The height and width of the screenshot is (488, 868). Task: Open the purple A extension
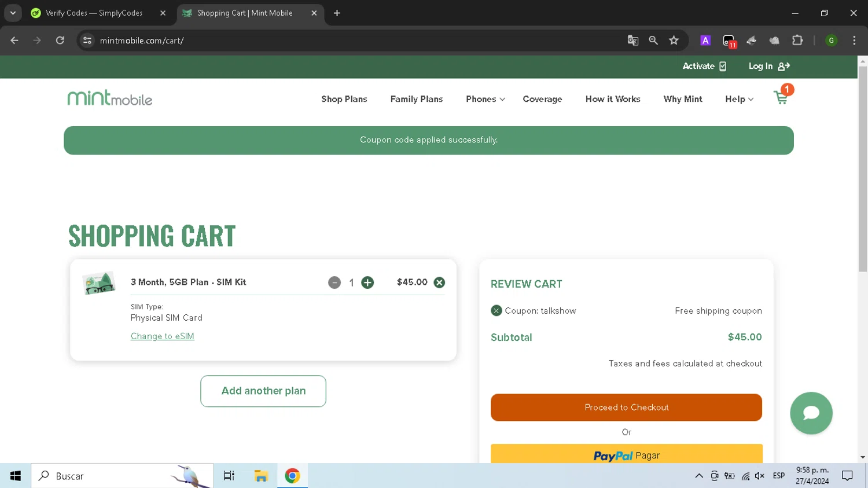[x=705, y=41]
